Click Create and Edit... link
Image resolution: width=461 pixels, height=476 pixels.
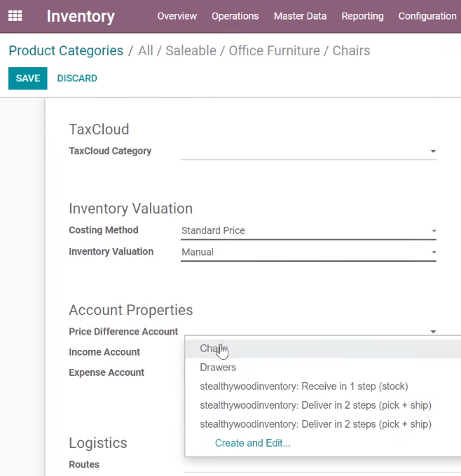coord(252,443)
